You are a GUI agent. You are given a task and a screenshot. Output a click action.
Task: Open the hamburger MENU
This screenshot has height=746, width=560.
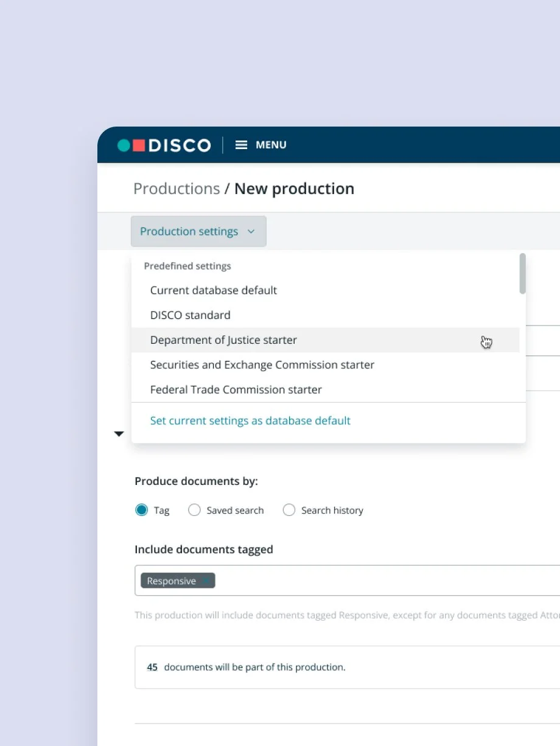(x=261, y=145)
